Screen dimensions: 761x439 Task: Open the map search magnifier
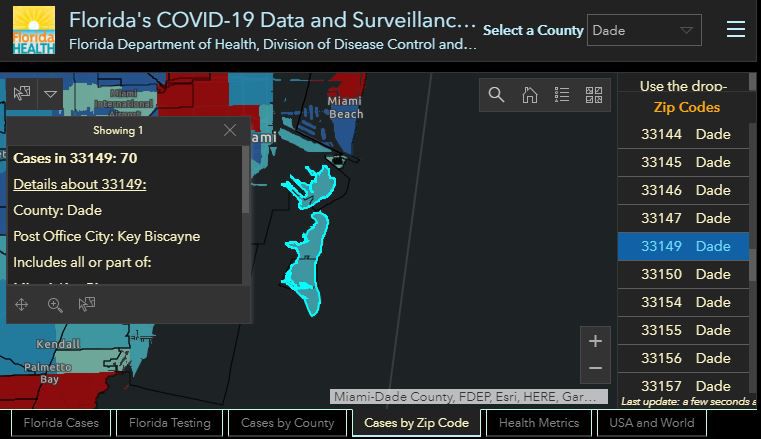click(496, 95)
